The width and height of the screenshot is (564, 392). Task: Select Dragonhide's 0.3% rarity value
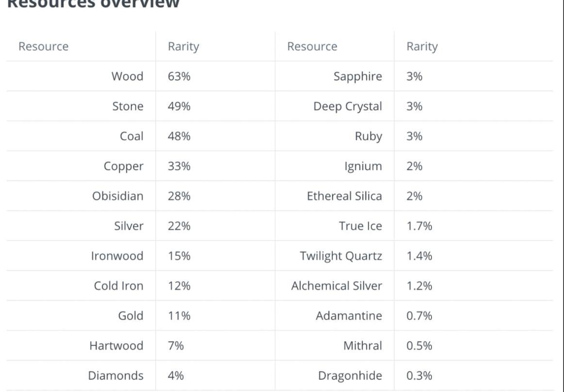click(x=419, y=376)
